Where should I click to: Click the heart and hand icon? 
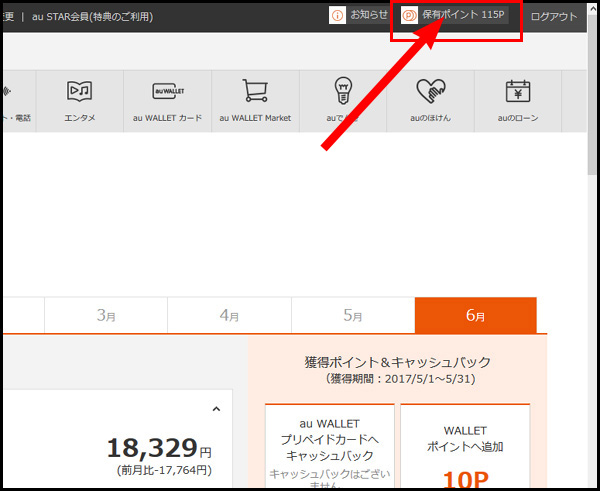431,91
